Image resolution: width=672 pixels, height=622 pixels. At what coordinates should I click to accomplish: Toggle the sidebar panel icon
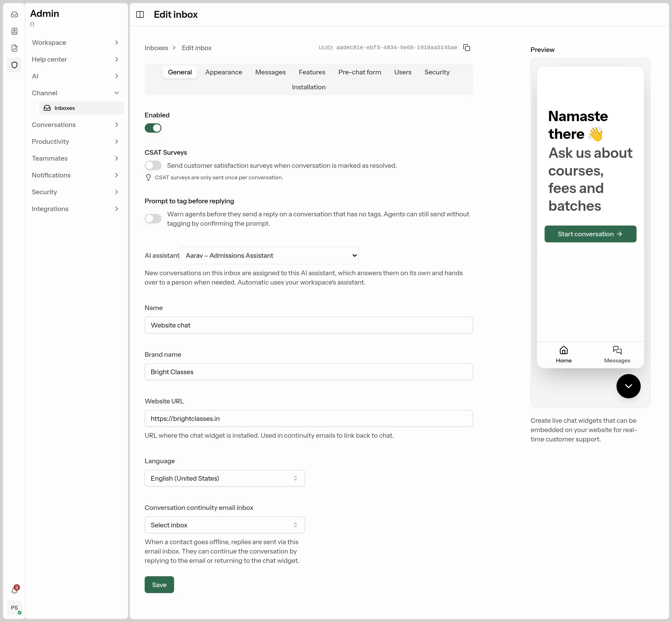(140, 14)
